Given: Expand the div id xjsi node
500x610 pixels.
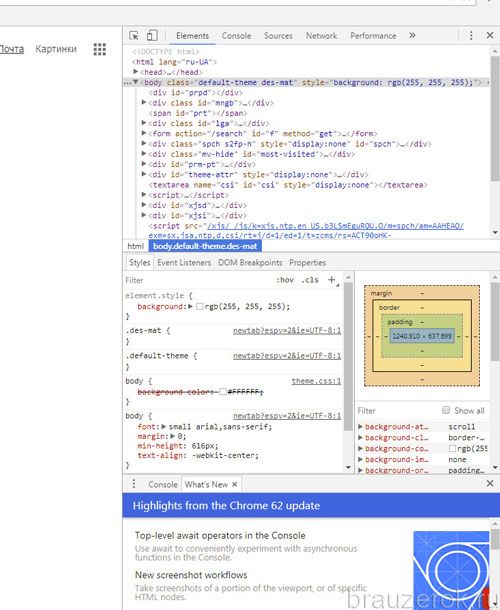Looking at the screenshot, I should tap(144, 215).
